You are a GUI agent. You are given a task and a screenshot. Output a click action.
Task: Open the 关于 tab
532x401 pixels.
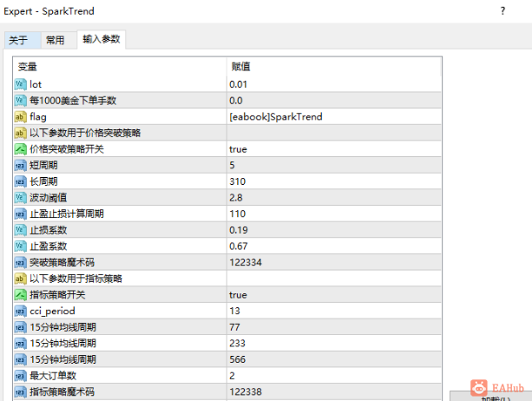point(23,41)
